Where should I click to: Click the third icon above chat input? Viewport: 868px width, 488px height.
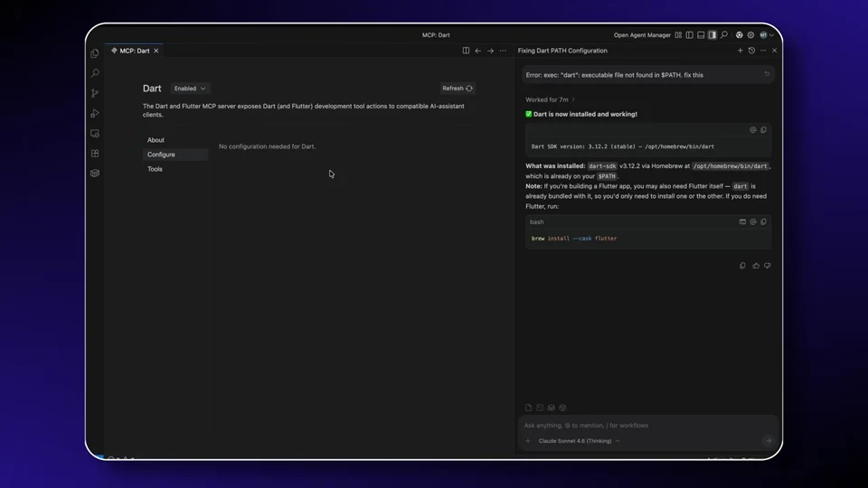[x=552, y=408]
